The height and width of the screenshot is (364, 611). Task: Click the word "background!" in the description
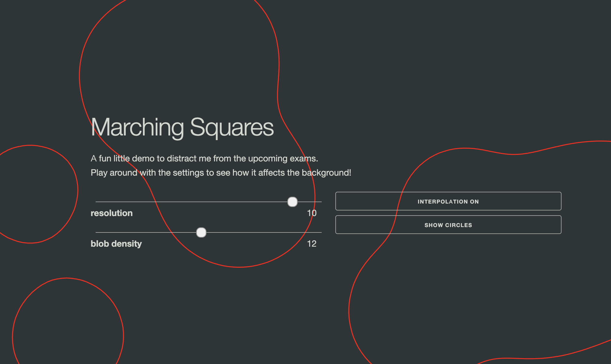[326, 173]
